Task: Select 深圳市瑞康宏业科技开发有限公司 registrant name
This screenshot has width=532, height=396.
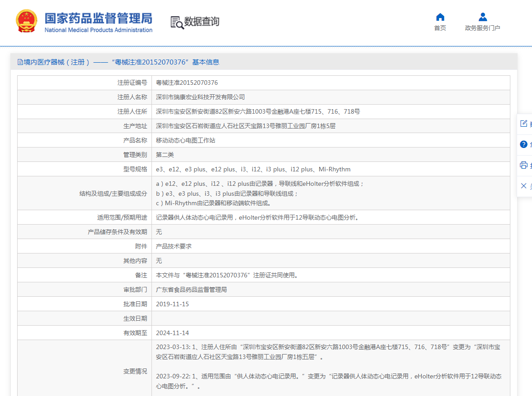Action: [x=200, y=97]
